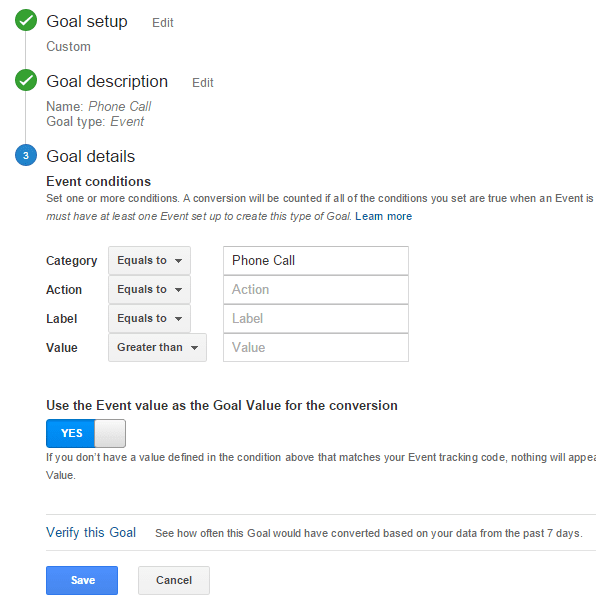Edit the Goal setup step

(x=163, y=23)
